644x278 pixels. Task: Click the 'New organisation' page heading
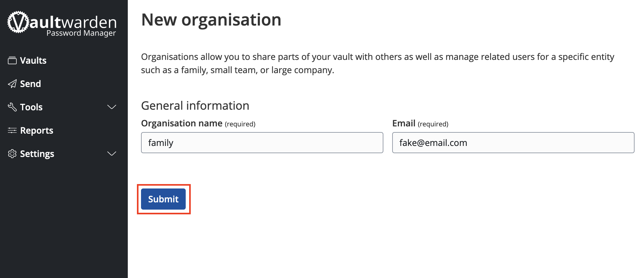tap(211, 20)
